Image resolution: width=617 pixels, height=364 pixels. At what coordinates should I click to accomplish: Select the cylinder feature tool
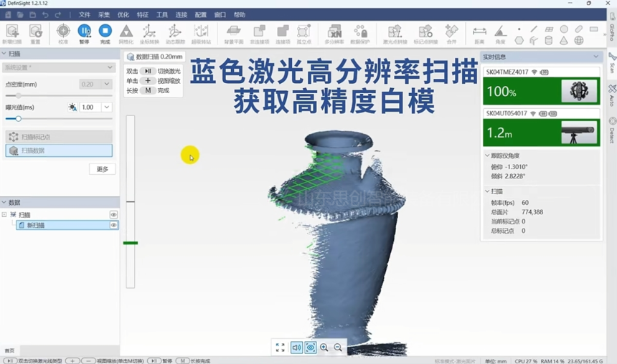pos(549,41)
